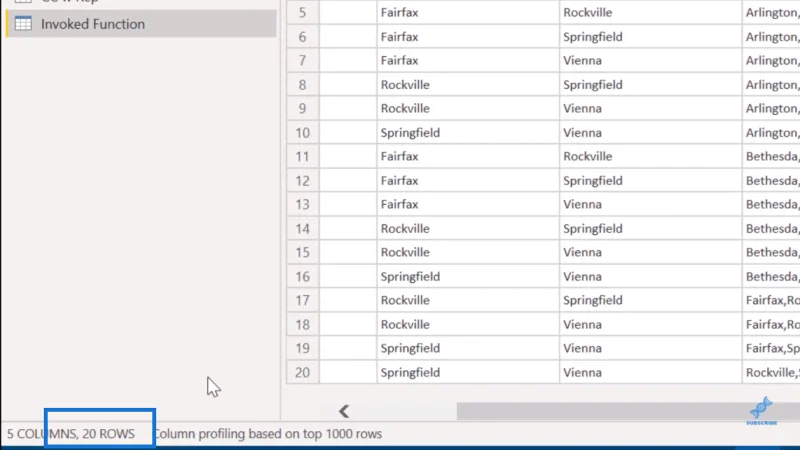This screenshot has width=800, height=450.
Task: Click the horizontal scrollbar left arrow
Action: tap(344, 411)
